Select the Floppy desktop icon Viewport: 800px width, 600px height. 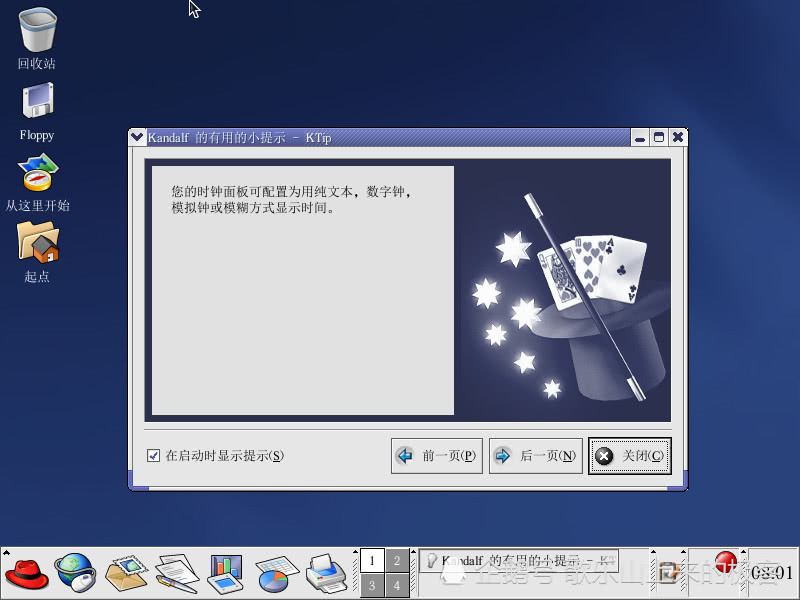(37, 101)
